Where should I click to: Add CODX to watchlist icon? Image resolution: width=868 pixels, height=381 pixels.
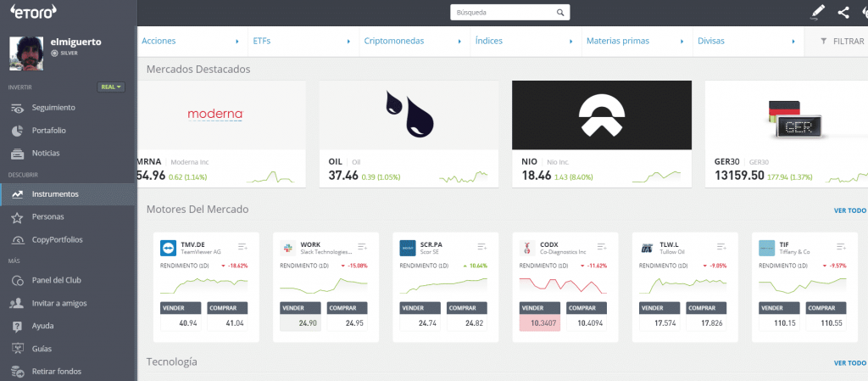[602, 246]
